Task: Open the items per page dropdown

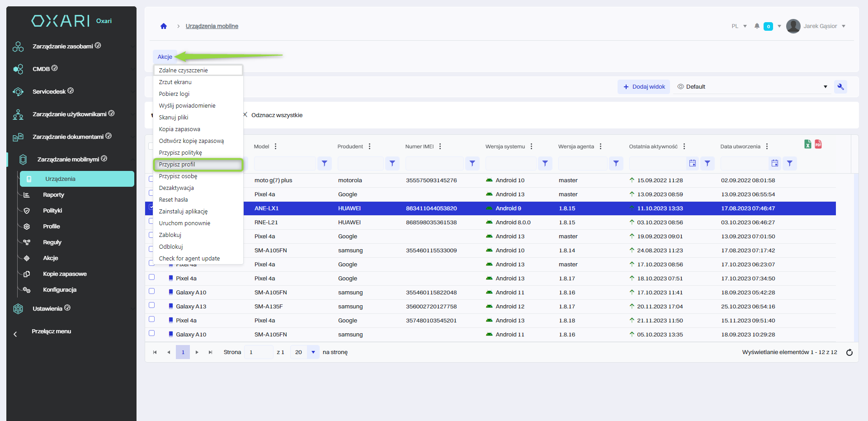Action: 313,352
